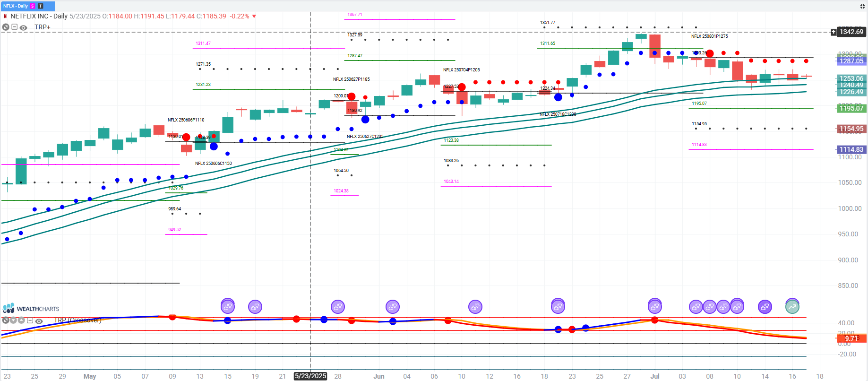Image resolution: width=868 pixels, height=381 pixels.
Task: Click the 1043.14 magenta level label
Action: pyautogui.click(x=451, y=182)
